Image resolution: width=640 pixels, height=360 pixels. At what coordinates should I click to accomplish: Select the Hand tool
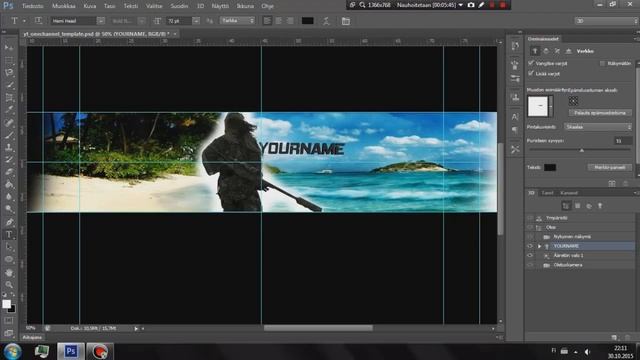(9, 272)
